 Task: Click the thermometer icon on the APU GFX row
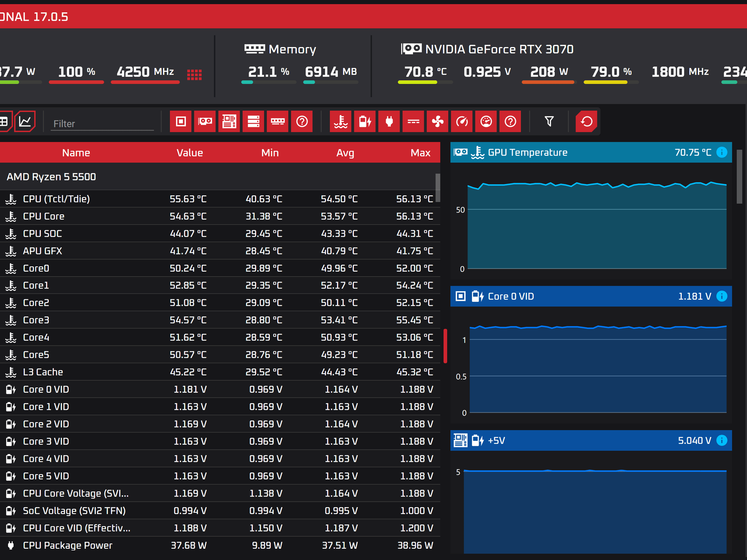tap(11, 251)
